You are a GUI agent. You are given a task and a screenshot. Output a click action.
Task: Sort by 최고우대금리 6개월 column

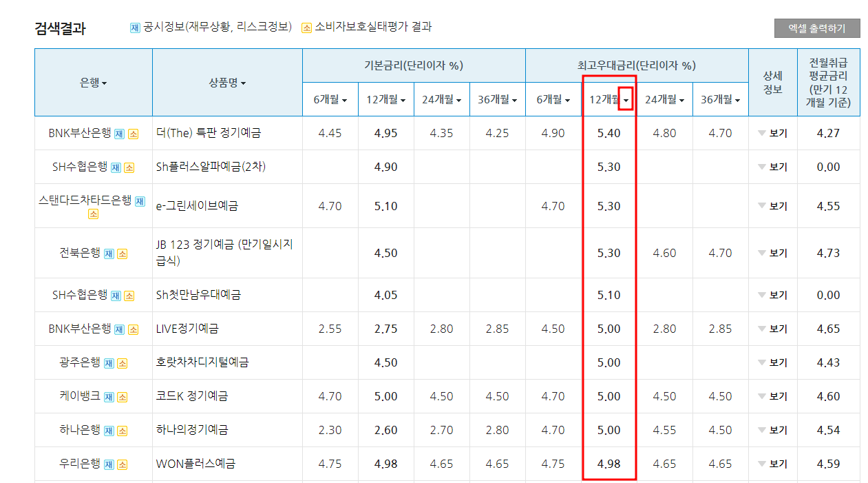point(553,100)
